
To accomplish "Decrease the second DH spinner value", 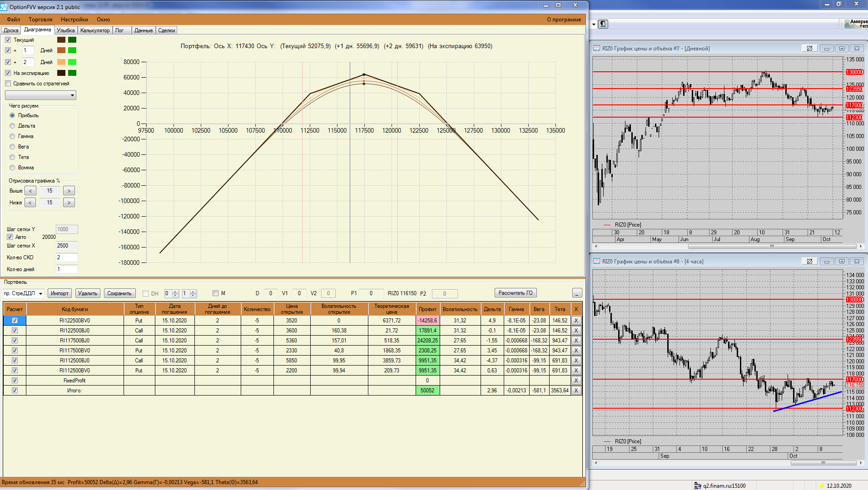I will click(x=193, y=296).
